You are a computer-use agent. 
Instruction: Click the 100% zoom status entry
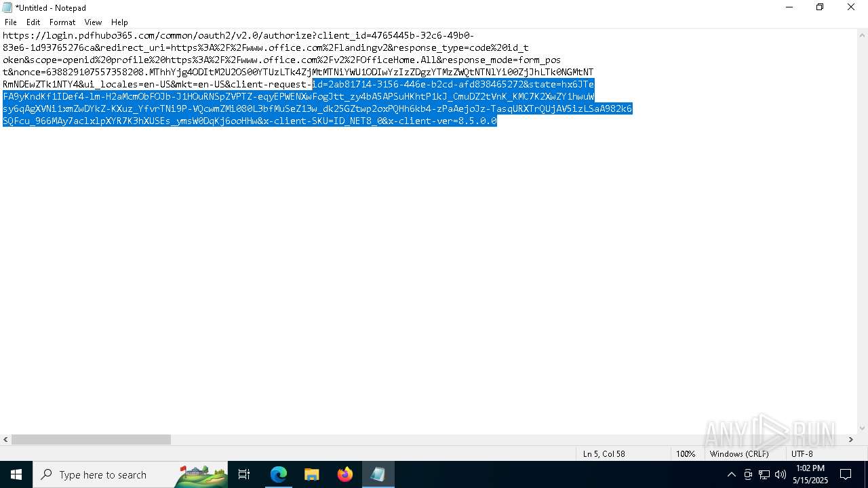click(x=686, y=453)
